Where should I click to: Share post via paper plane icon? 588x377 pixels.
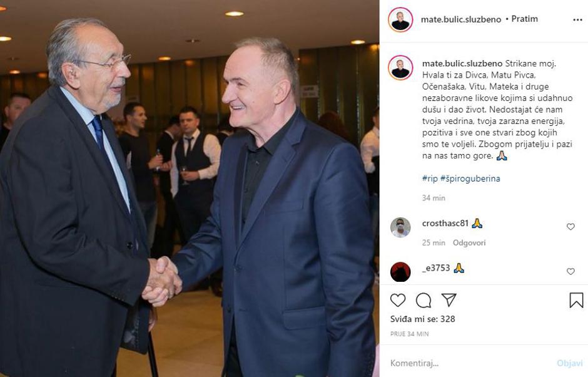click(x=449, y=299)
